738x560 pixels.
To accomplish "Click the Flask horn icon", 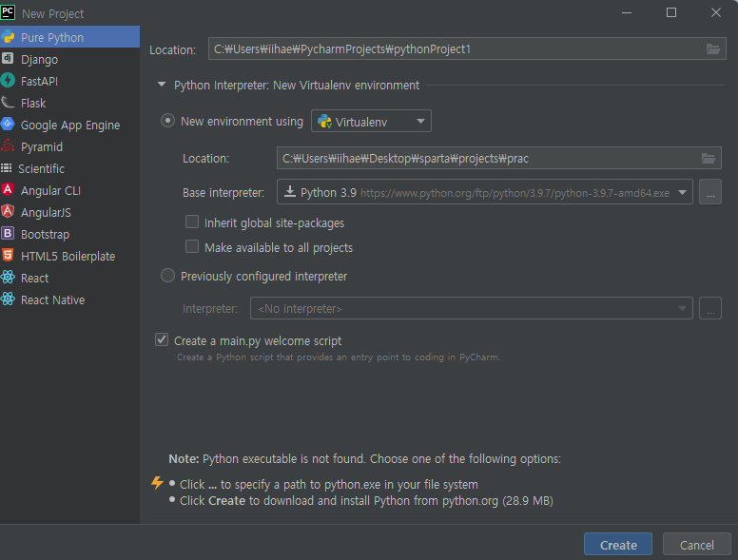I will tap(8, 102).
